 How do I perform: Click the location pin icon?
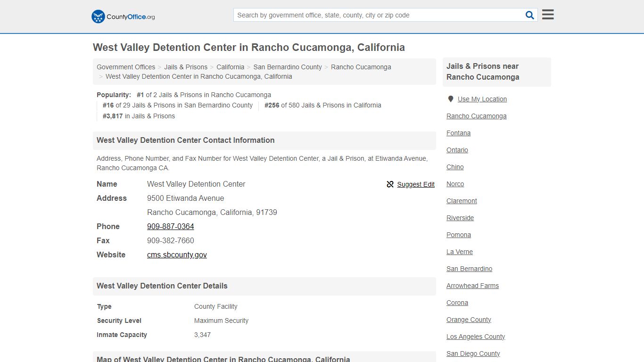point(451,99)
